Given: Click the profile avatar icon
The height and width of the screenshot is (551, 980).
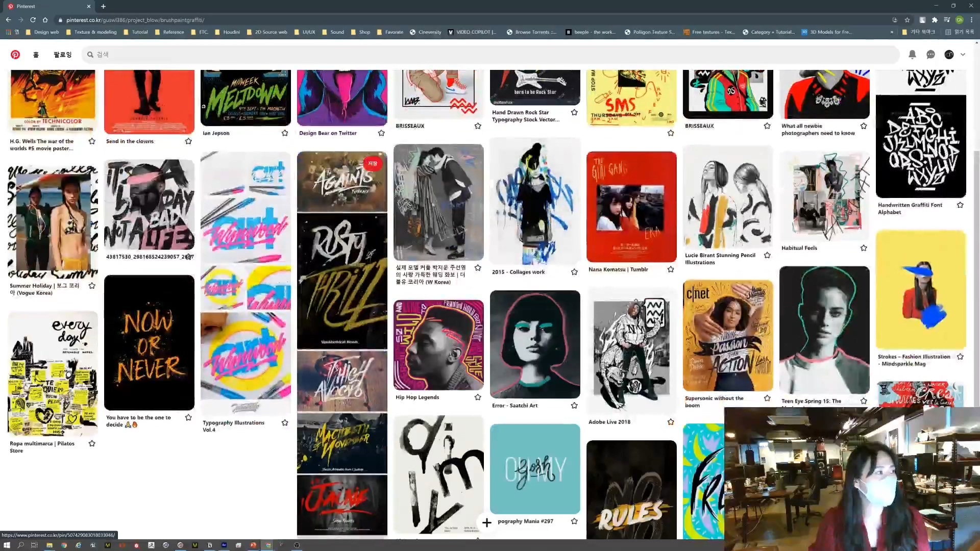Looking at the screenshot, I should coord(949,55).
